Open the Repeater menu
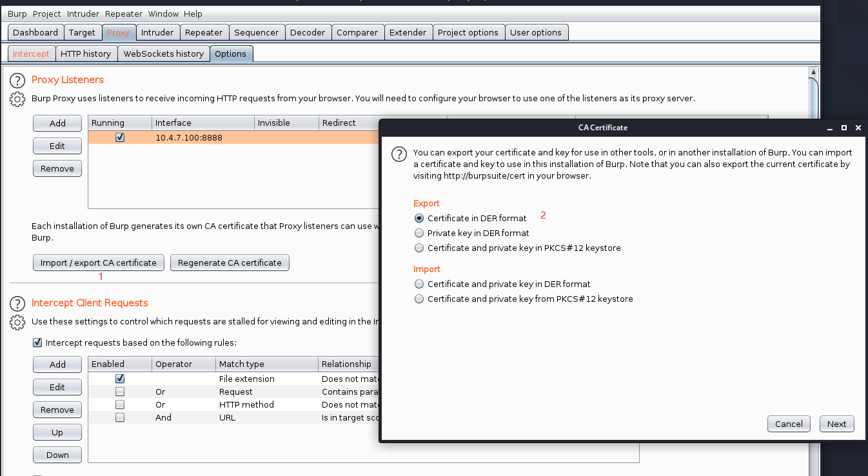The image size is (868, 476). click(124, 14)
